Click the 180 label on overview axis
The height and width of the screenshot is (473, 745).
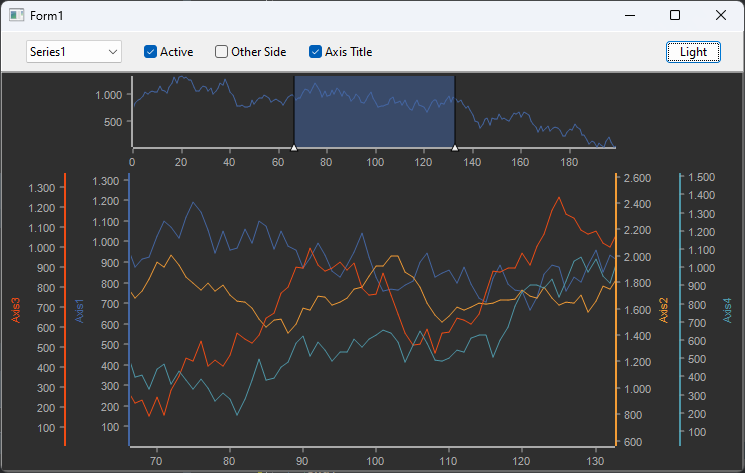[x=569, y=162]
